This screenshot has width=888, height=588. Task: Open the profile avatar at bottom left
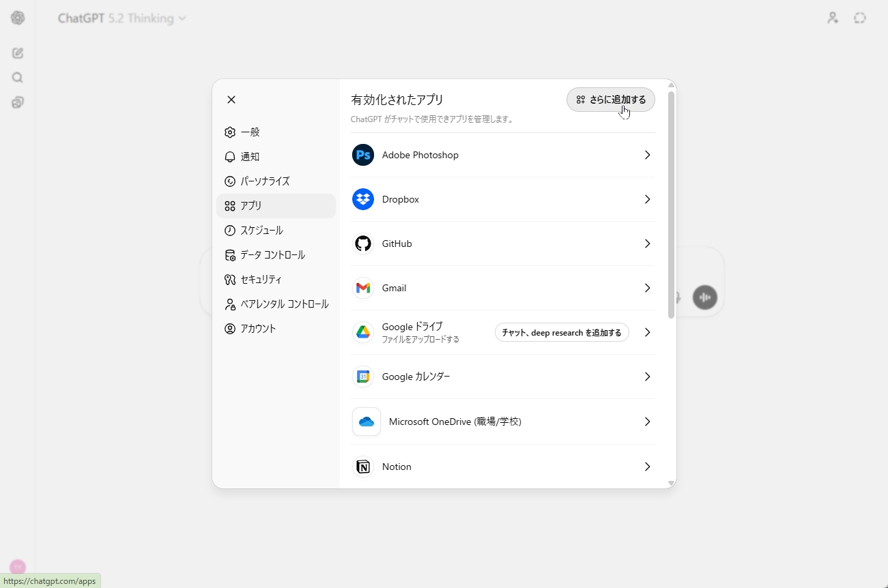[18, 566]
